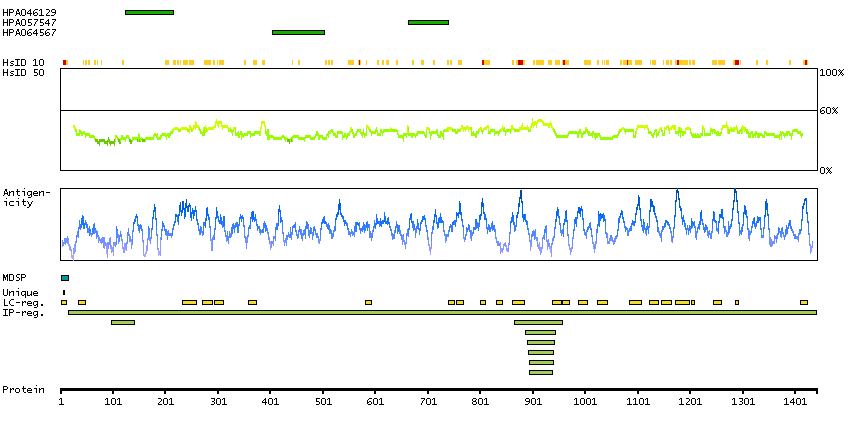Image resolution: width=850 pixels, height=430 pixels.
Task: Click the LC-reg. yellow bar near position 601
Action: coord(368,302)
